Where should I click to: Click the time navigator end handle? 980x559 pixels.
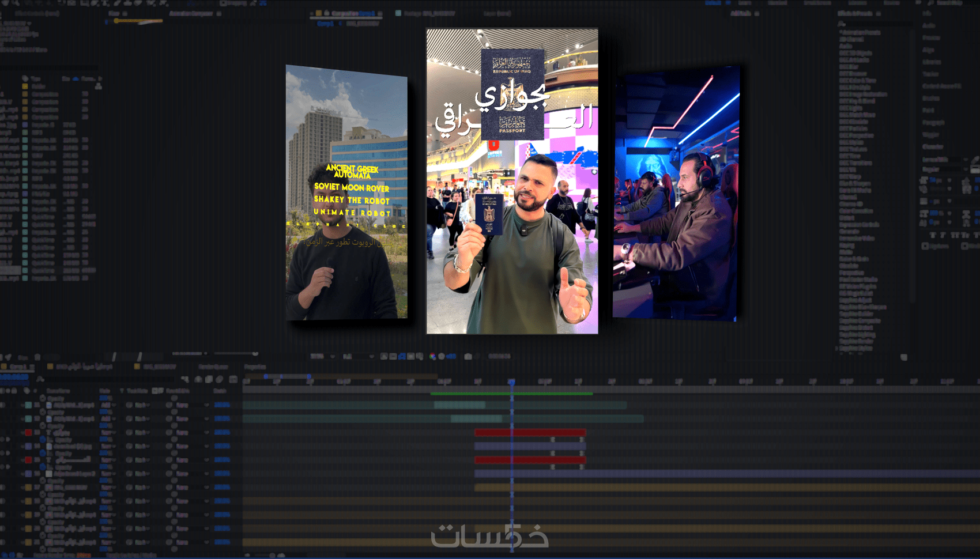(x=309, y=376)
